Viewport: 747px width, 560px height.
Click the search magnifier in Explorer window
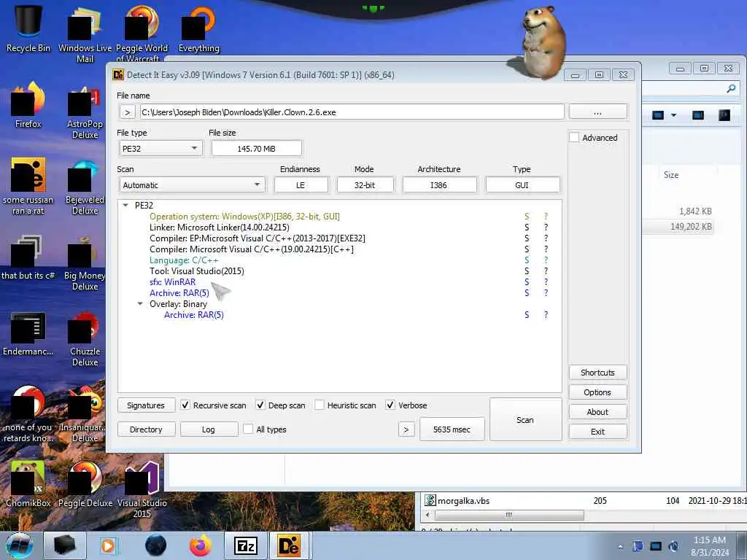731,88
